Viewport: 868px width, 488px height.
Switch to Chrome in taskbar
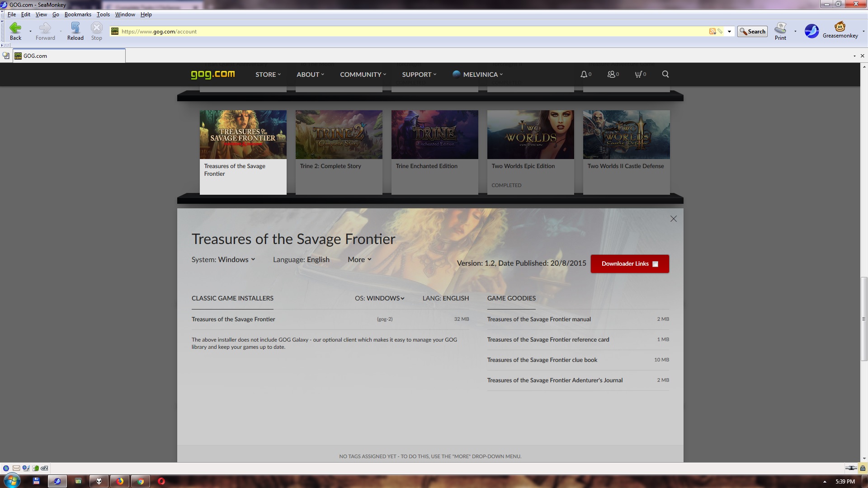(141, 481)
